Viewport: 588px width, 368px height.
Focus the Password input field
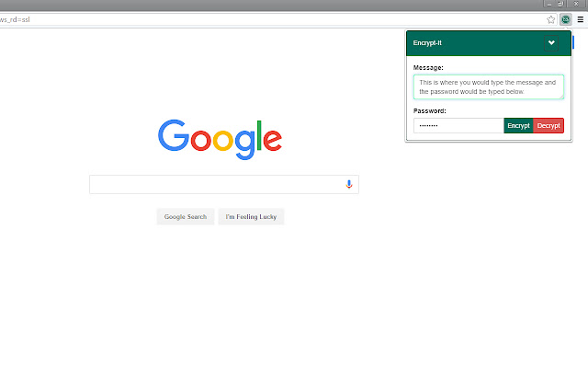coord(458,125)
